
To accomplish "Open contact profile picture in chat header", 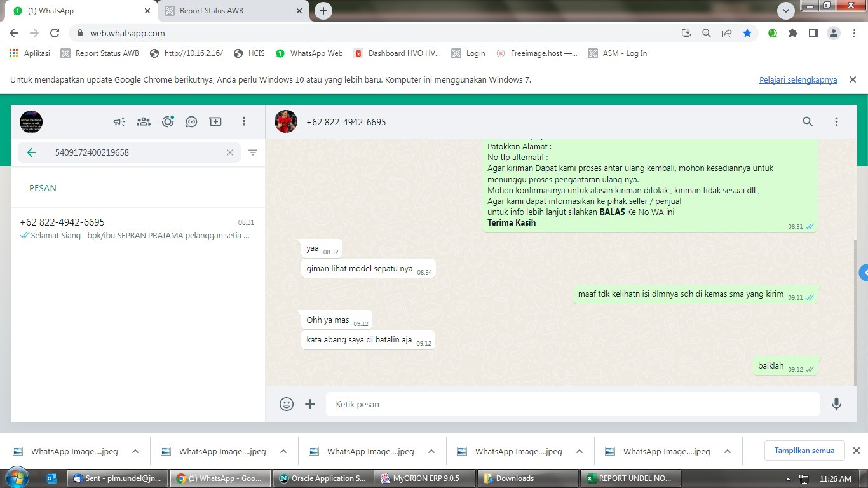I will [286, 121].
